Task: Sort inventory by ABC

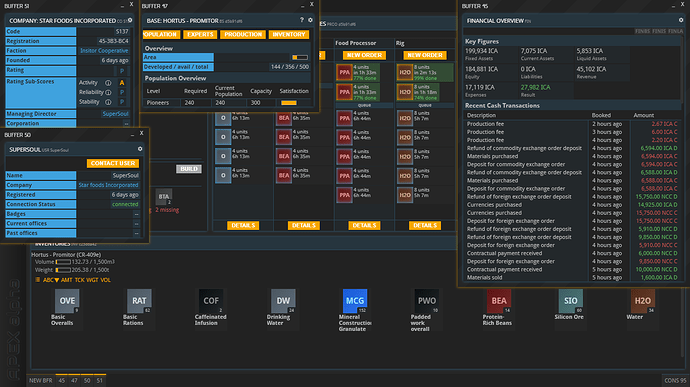Action: [x=51, y=280]
